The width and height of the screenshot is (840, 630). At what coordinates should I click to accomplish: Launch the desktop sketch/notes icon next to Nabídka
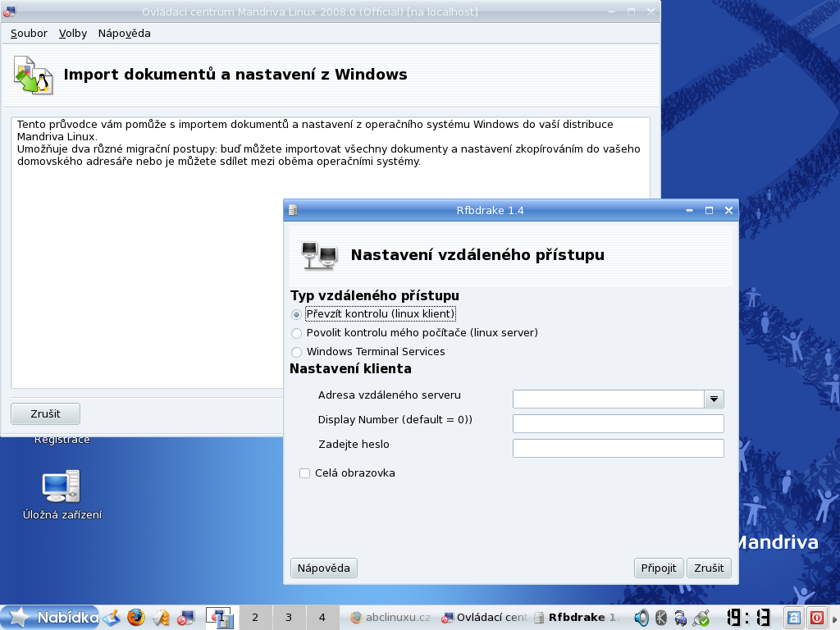click(112, 618)
